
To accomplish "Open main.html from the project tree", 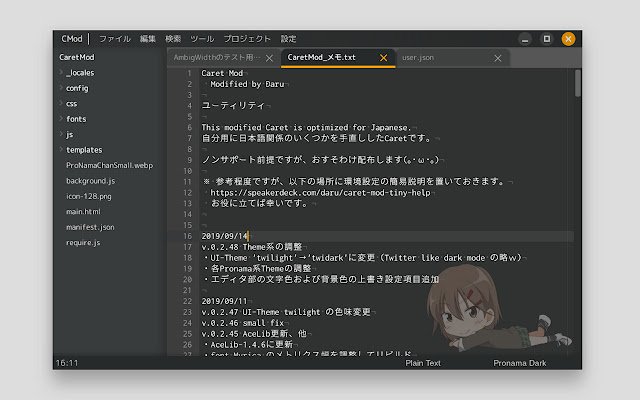I will point(83,211).
